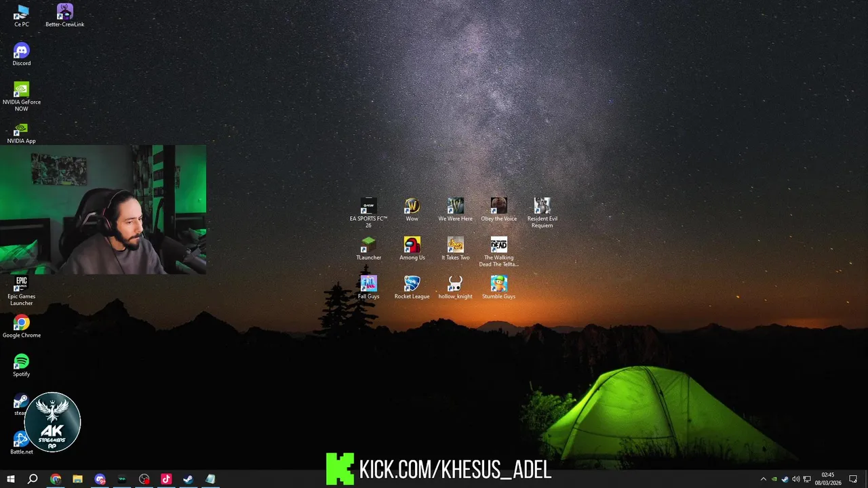Screen dimensions: 868x488
Task: Select the EA SPORTS FC 26 shortcut
Action: (x=368, y=213)
